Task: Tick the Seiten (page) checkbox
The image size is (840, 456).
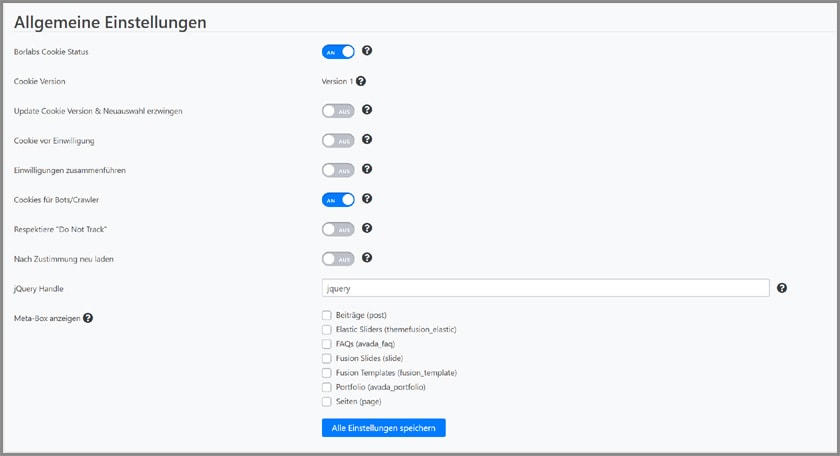Action: pos(326,401)
